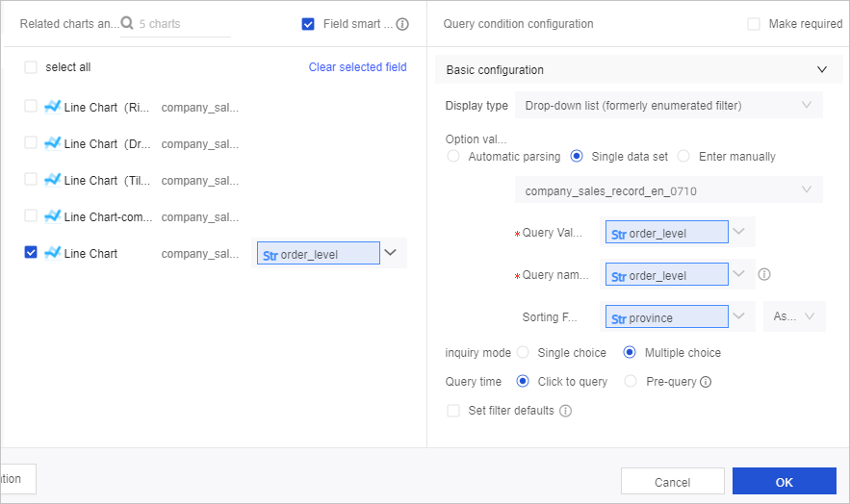Click info icon next to Field smart
Viewport: 850px width, 504px height.
click(x=402, y=24)
